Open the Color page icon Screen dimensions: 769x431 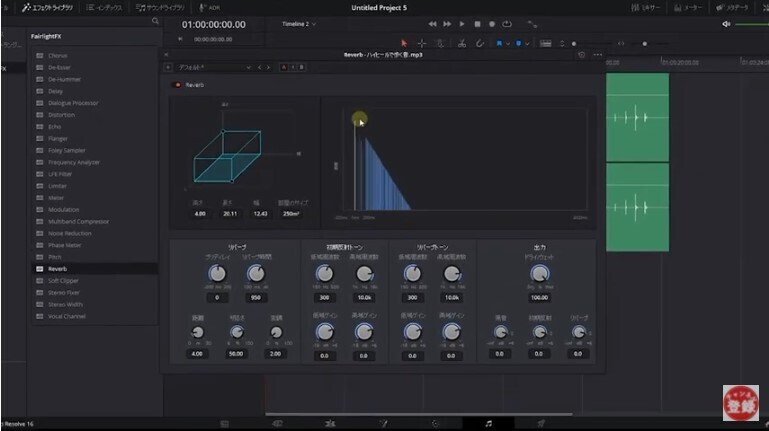pos(436,423)
